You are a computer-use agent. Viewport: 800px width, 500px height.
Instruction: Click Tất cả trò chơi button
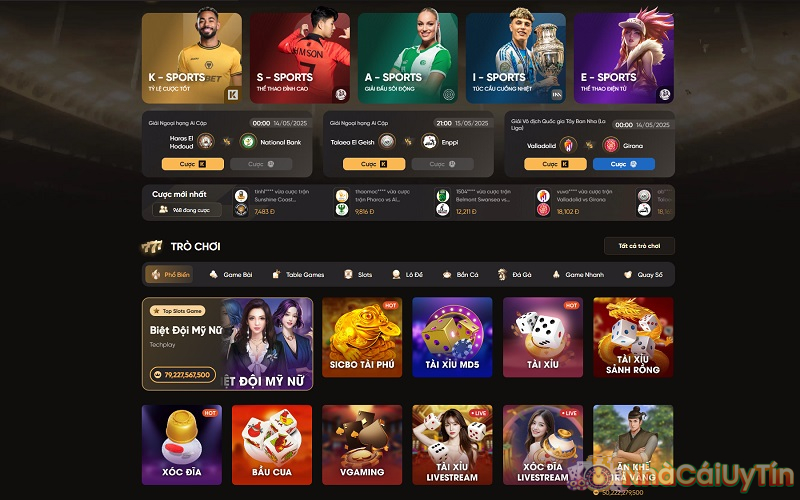[639, 246]
